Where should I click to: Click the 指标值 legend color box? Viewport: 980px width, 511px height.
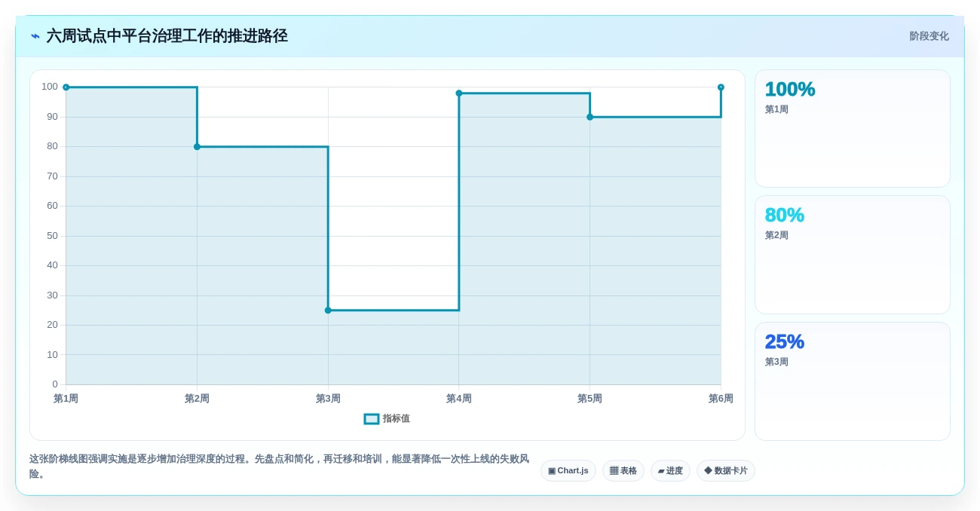tap(372, 419)
